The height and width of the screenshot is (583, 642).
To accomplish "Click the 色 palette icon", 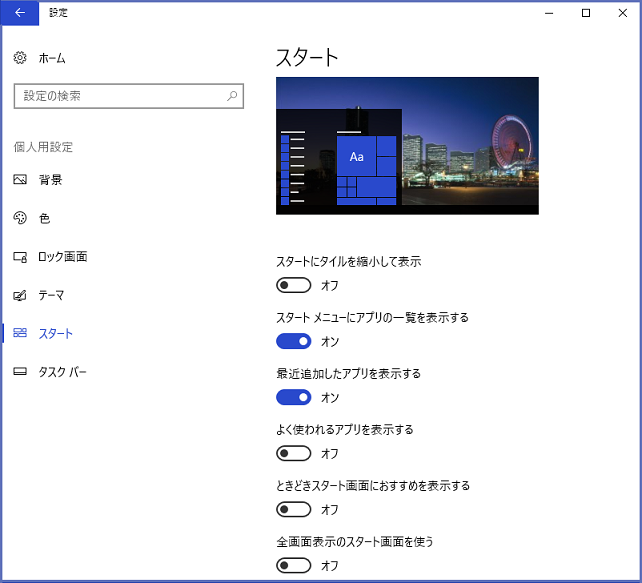I will [x=20, y=218].
